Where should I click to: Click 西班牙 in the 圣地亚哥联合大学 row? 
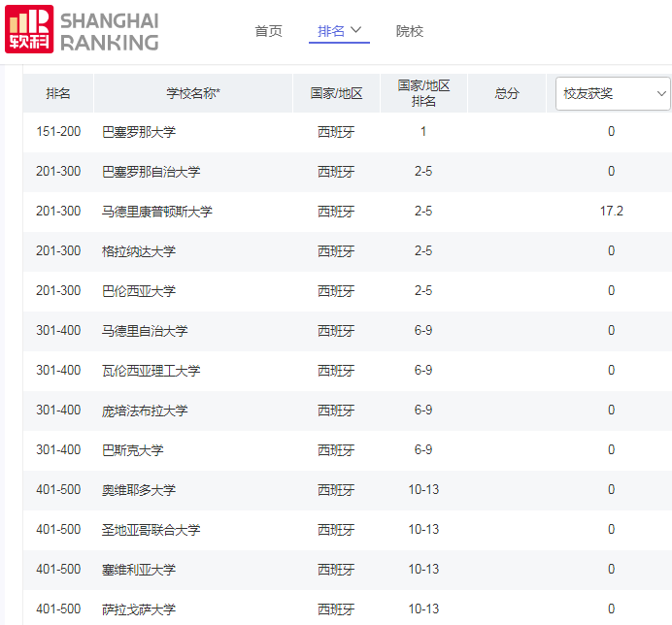pyautogui.click(x=336, y=530)
